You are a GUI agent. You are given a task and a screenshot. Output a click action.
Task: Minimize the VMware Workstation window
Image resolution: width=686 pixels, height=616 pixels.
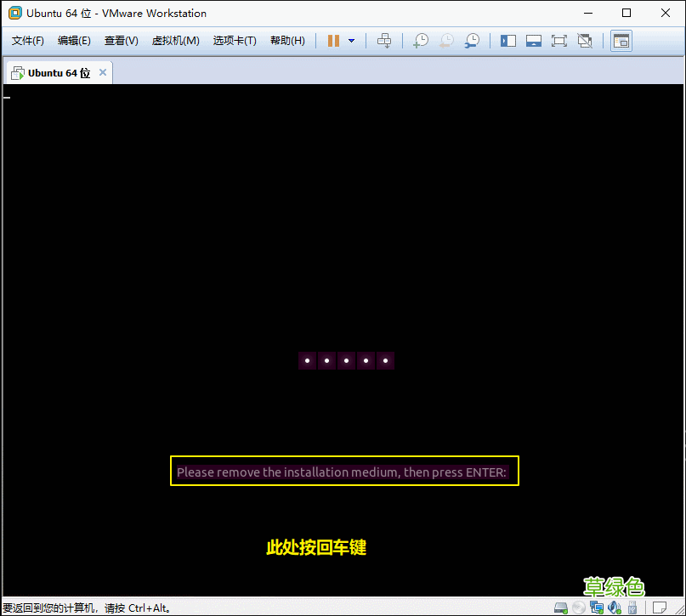pos(588,13)
